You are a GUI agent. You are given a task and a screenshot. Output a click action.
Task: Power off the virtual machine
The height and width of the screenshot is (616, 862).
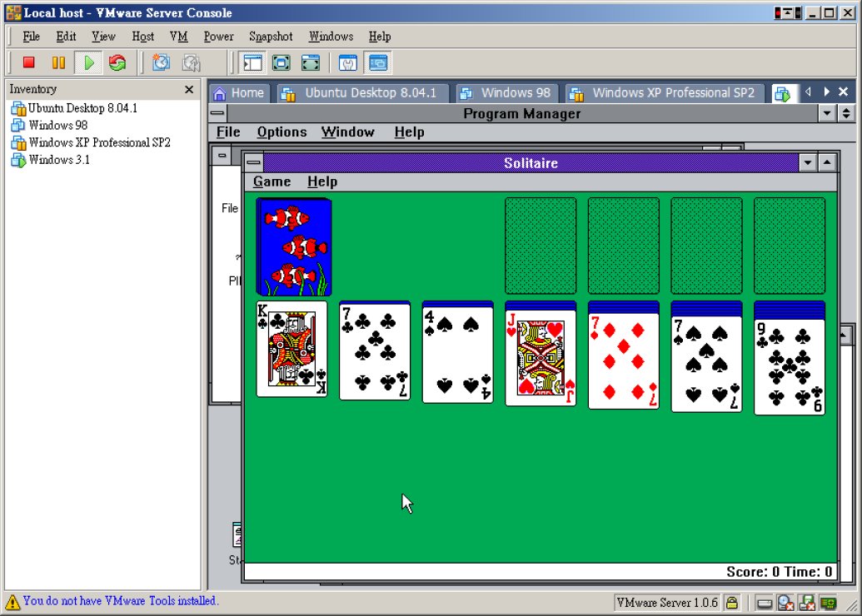tap(27, 62)
